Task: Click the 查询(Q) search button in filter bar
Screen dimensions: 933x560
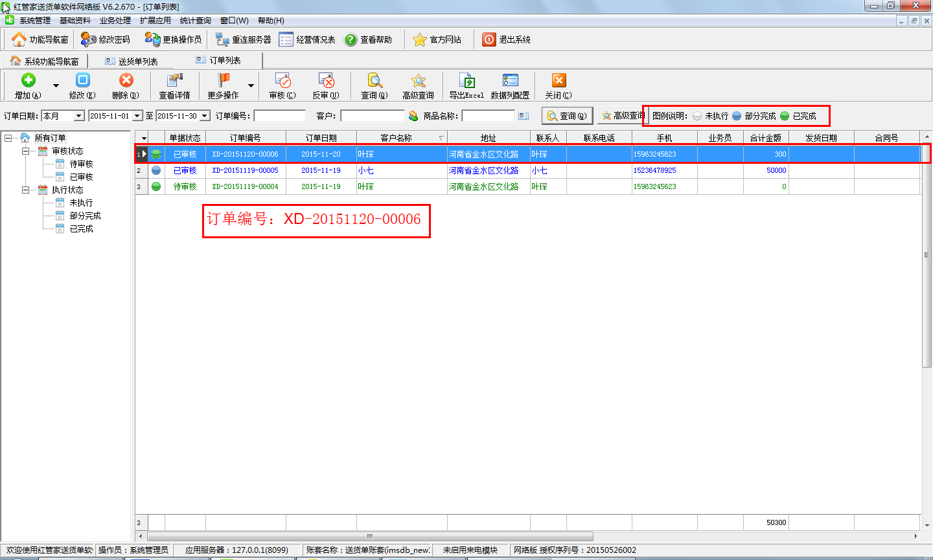Action: click(567, 116)
